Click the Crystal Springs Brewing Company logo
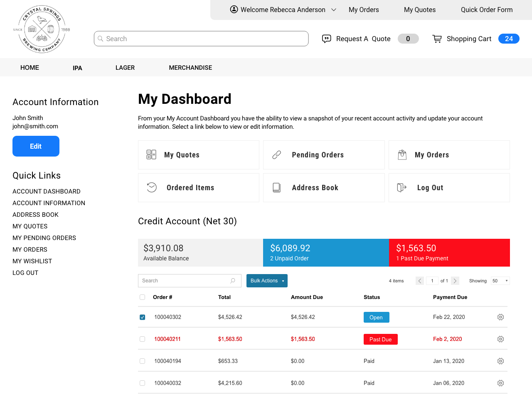This screenshot has height=397, width=532. (x=42, y=29)
